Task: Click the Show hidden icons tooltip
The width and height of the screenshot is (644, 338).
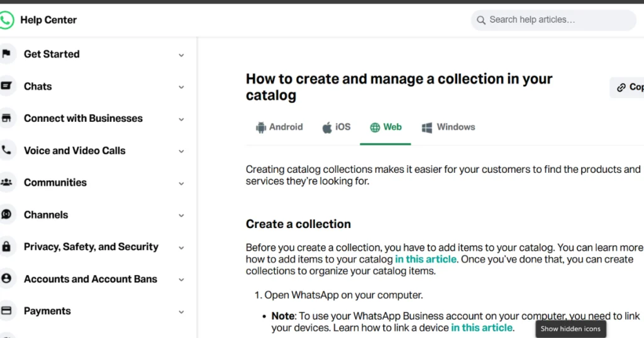Action: [x=570, y=329]
